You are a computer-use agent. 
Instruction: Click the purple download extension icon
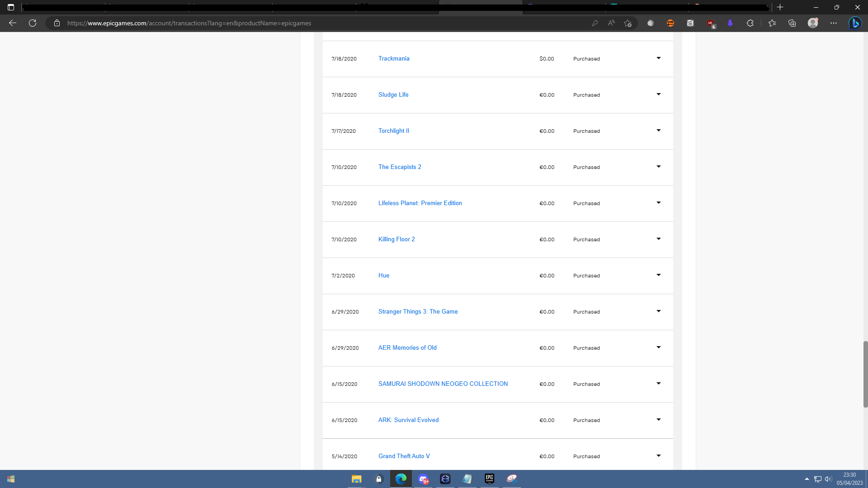click(x=730, y=23)
